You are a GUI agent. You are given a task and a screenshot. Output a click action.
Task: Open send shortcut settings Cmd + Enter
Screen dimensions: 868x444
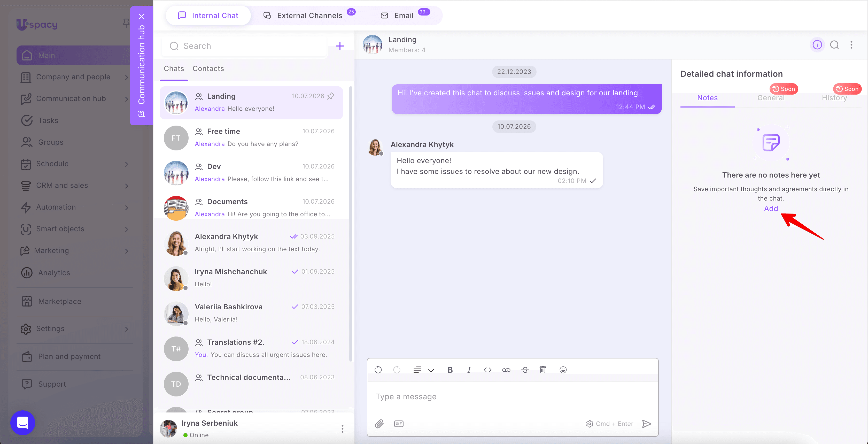click(x=610, y=424)
